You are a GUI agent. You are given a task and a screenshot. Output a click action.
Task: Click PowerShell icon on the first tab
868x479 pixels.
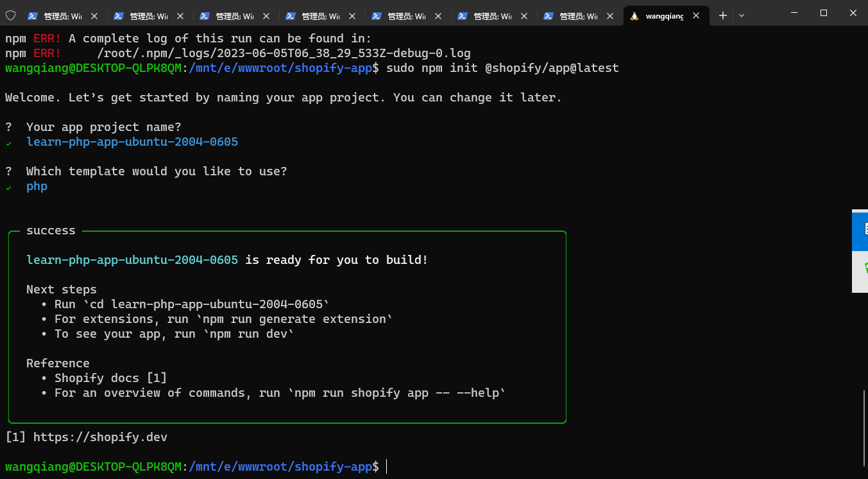click(x=33, y=16)
